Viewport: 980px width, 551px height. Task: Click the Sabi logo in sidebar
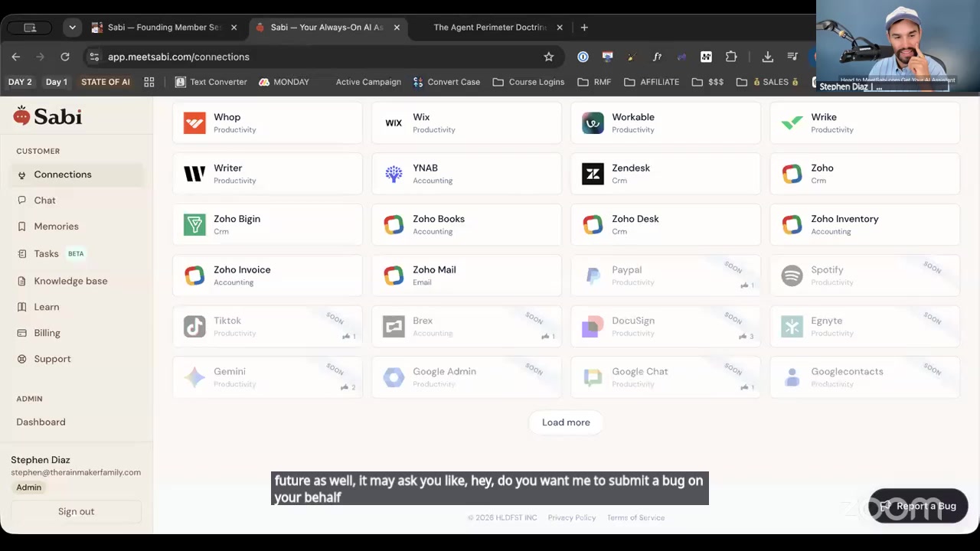47,116
